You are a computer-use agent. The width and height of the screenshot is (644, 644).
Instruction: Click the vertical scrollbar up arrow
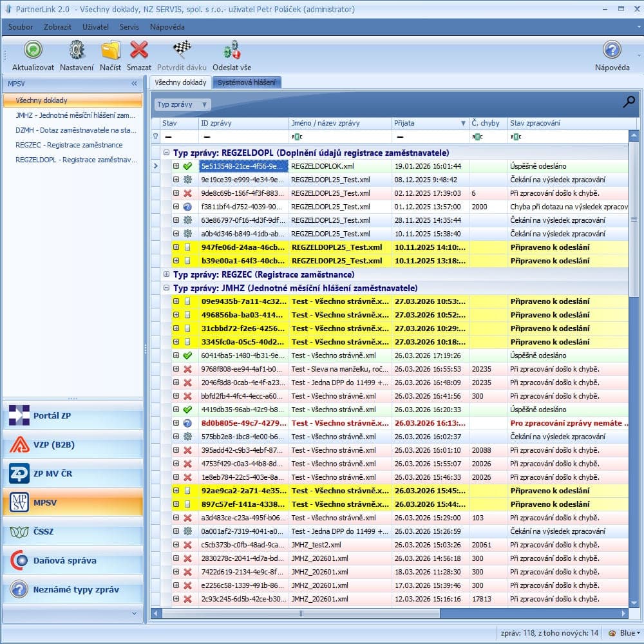point(634,135)
